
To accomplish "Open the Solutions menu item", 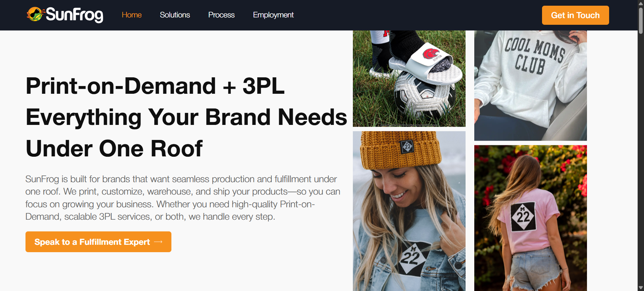I will [175, 15].
